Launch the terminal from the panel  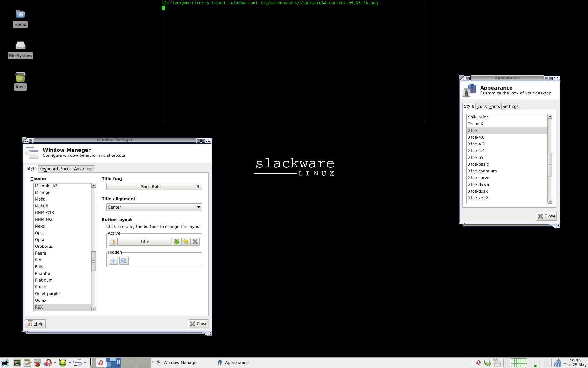click(x=17, y=363)
